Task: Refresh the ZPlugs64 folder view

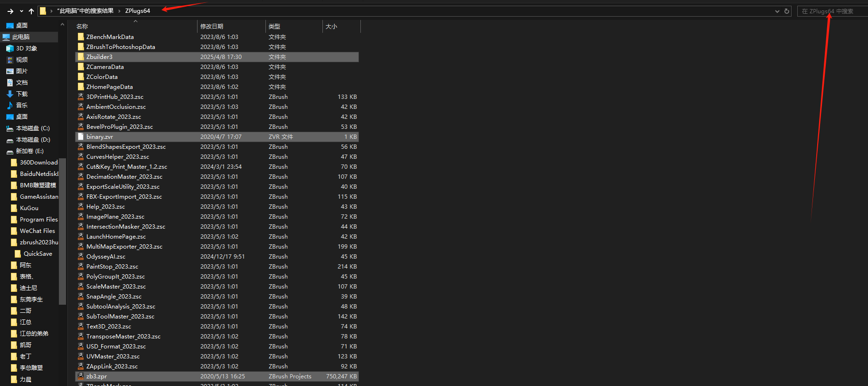Action: 787,11
